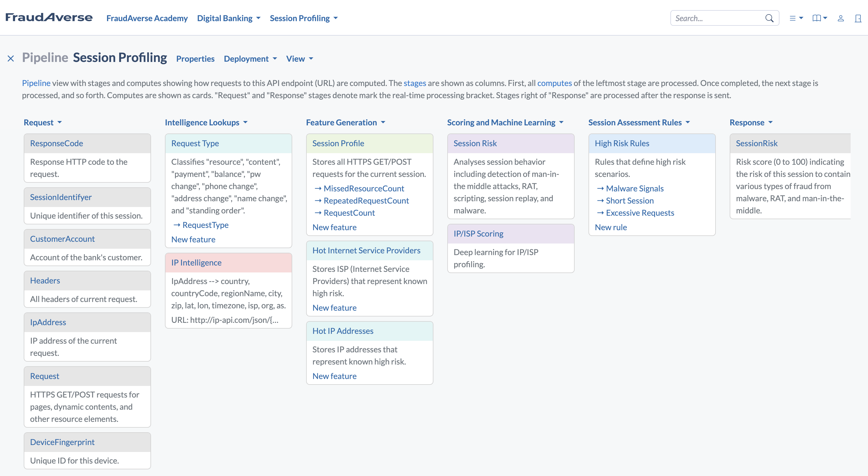Click the user profile icon

[841, 18]
